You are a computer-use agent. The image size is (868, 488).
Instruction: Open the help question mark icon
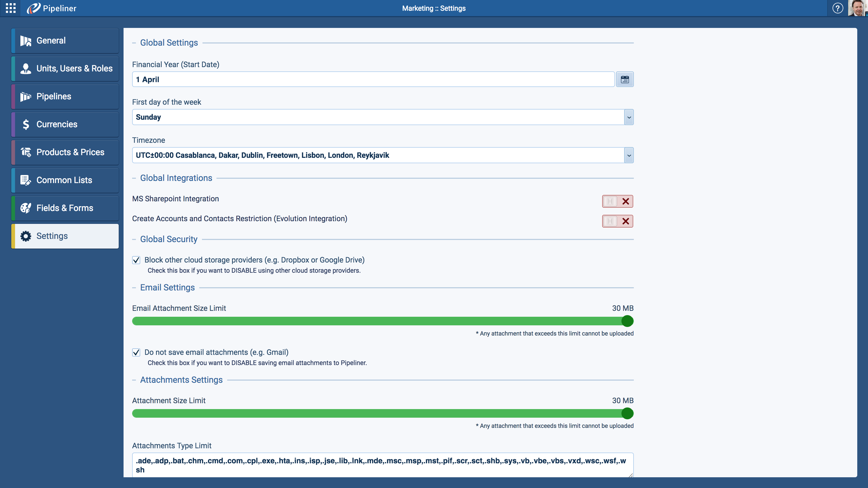pyautogui.click(x=837, y=8)
